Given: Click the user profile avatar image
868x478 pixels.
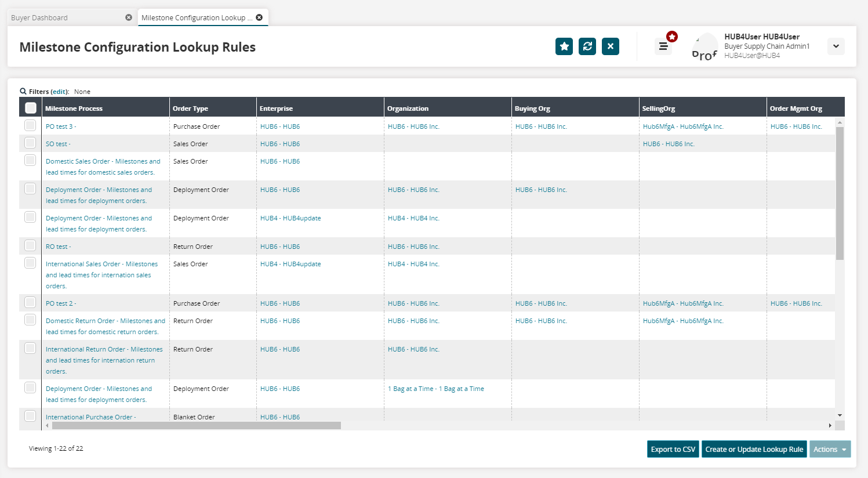Looking at the screenshot, I should click(x=704, y=47).
